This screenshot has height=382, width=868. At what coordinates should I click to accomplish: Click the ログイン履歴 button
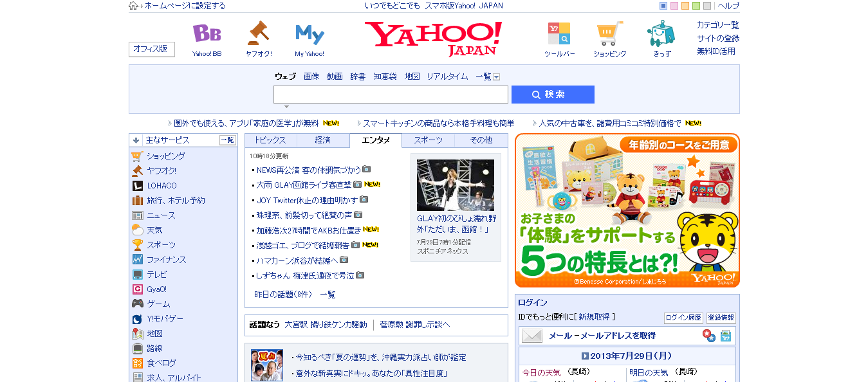tap(683, 318)
